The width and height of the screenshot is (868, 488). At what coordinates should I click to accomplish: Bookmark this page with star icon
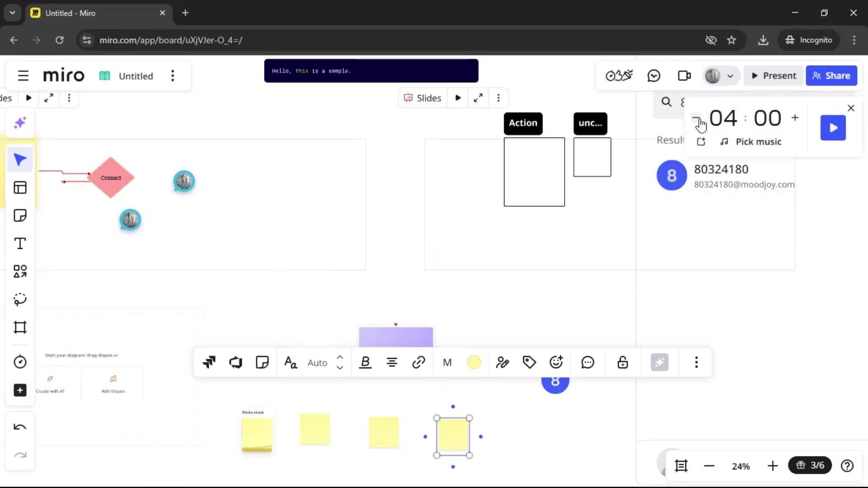(x=731, y=40)
